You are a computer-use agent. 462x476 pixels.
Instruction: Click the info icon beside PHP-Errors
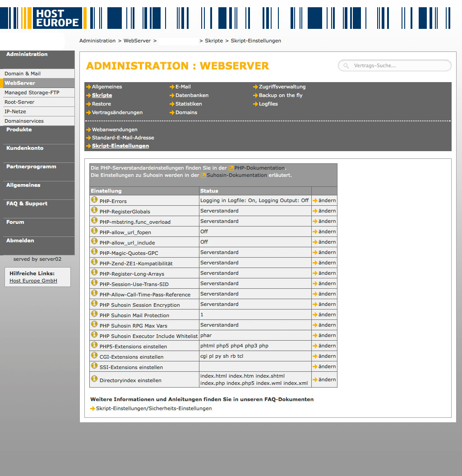94,199
